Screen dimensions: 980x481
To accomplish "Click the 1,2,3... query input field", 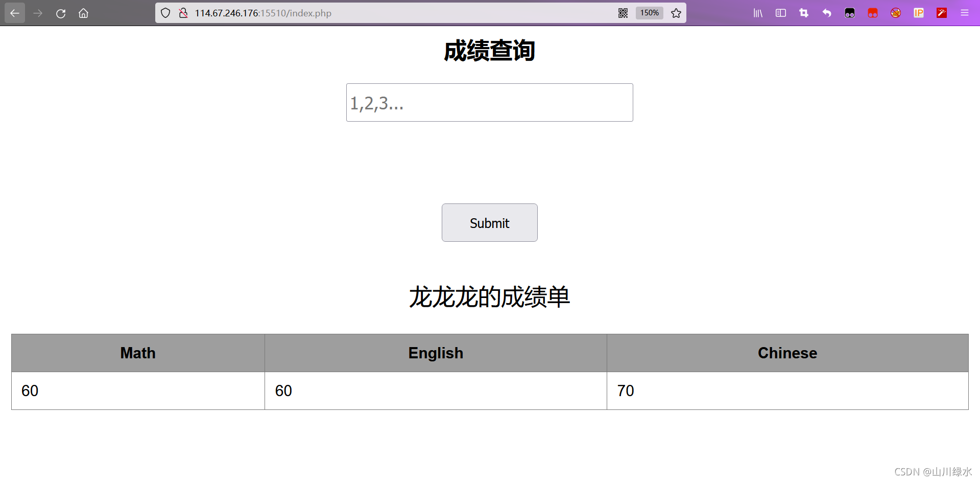I will (x=490, y=103).
